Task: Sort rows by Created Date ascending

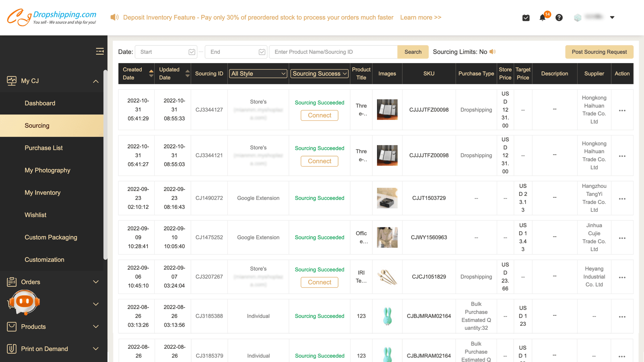Action: tap(151, 71)
